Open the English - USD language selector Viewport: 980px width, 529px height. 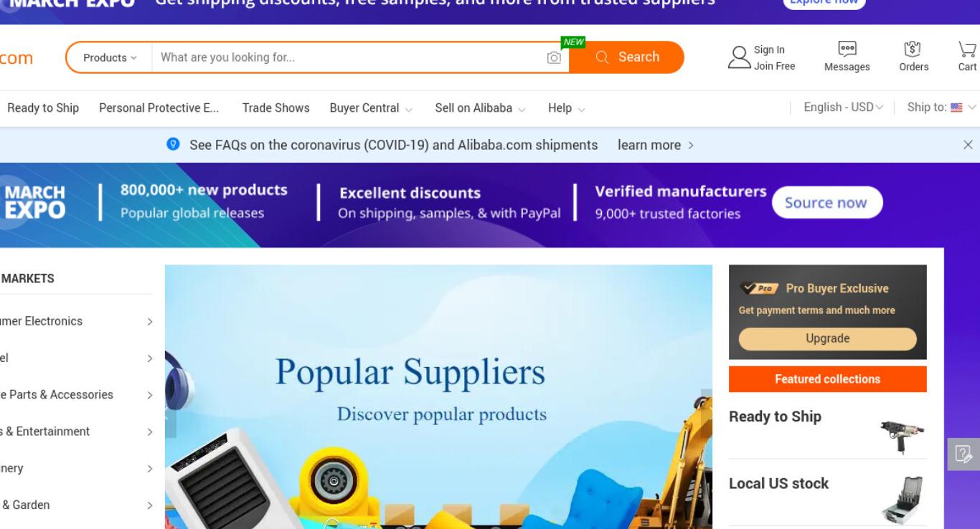(x=844, y=108)
